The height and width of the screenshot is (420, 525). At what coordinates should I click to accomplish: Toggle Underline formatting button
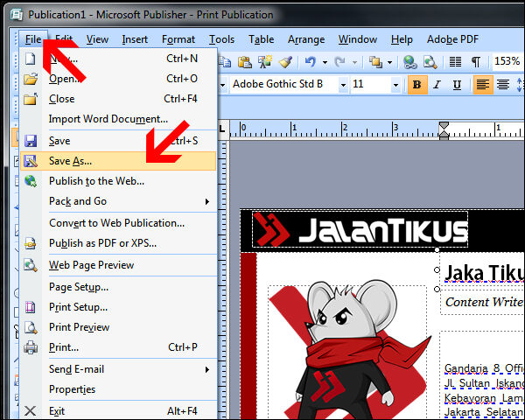point(457,85)
